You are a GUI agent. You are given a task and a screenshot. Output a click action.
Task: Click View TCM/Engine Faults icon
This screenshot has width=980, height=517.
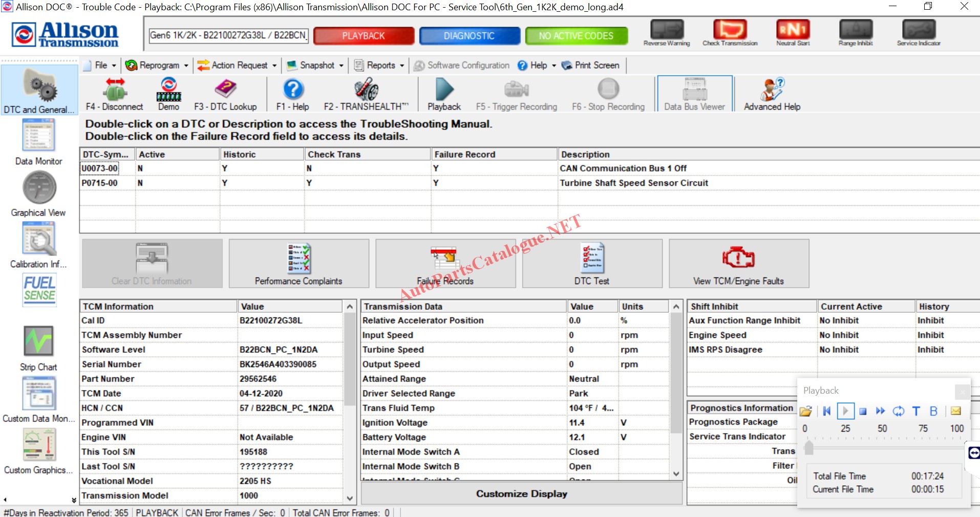[738, 264]
